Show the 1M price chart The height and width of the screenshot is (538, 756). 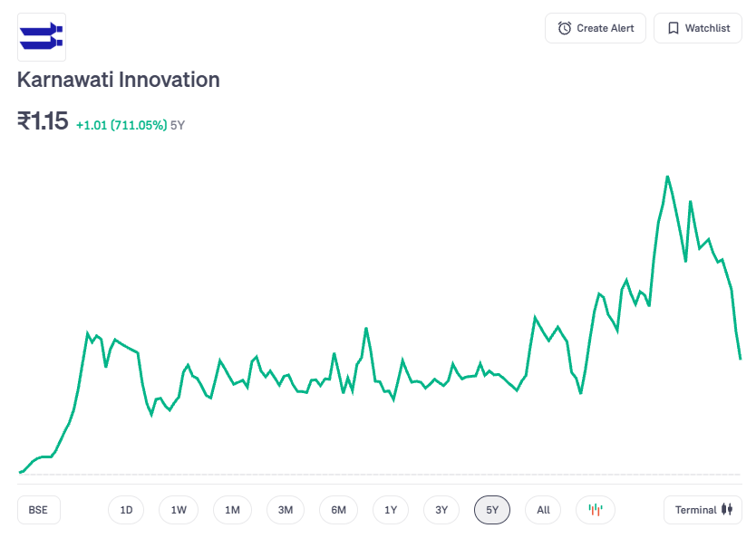click(232, 510)
